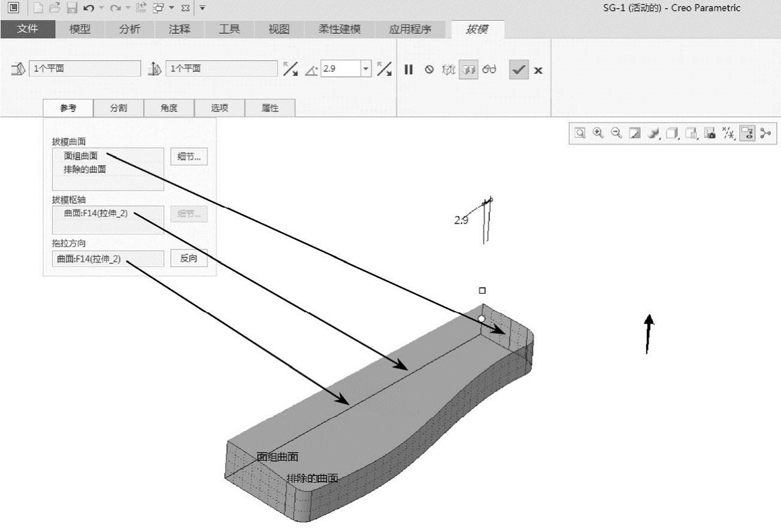
Task: Save the model with the Save icon
Action: click(x=72, y=8)
